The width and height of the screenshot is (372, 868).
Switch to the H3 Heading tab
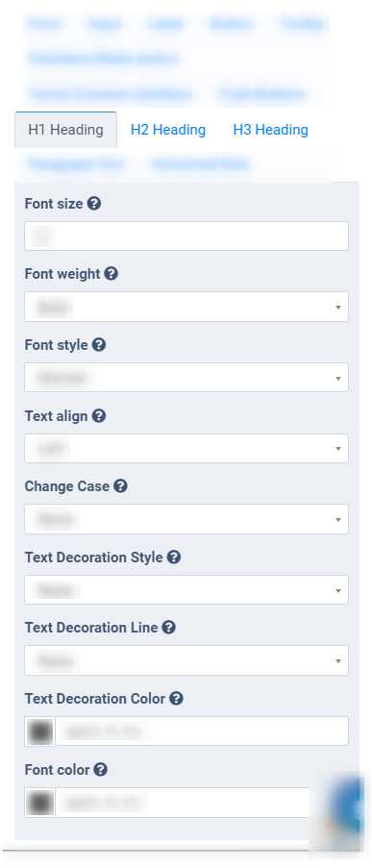point(271,130)
